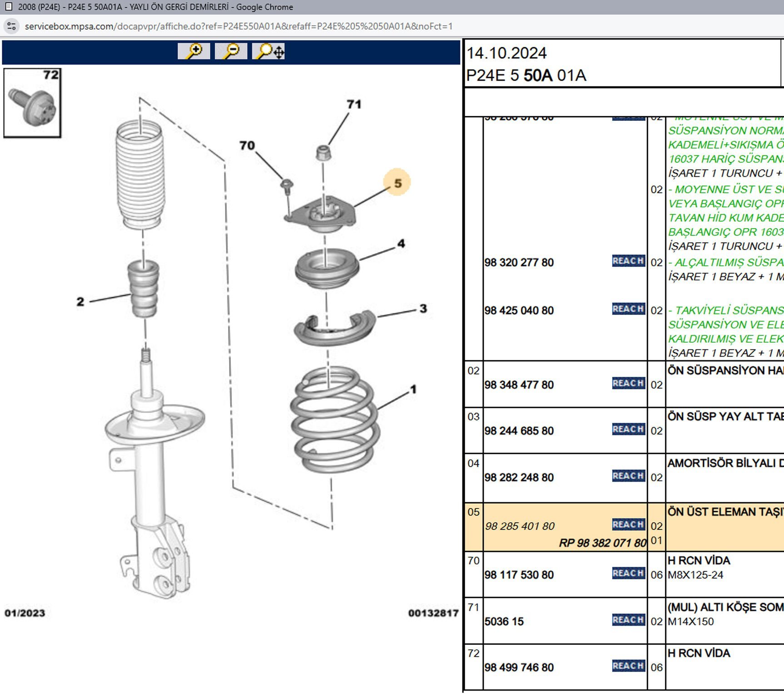Click part number 98 499 746 80
This screenshot has width=784, height=698.
click(519, 668)
